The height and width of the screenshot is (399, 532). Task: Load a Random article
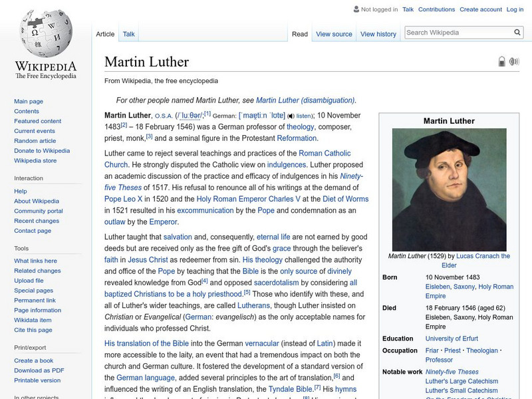coord(35,140)
